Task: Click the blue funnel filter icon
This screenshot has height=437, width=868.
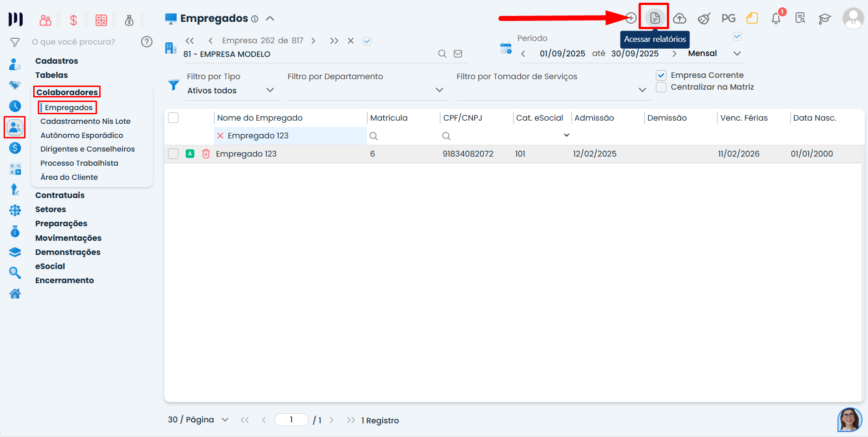Action: [x=173, y=85]
